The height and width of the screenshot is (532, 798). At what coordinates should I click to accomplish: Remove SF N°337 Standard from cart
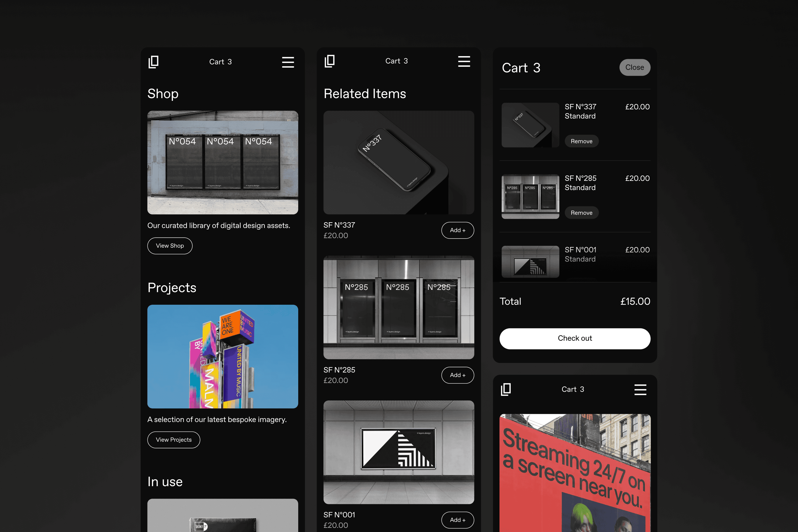[581, 141]
